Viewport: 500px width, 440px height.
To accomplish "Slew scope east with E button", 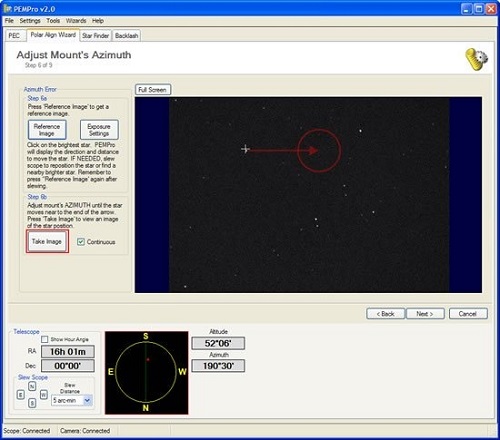I will pos(21,395).
